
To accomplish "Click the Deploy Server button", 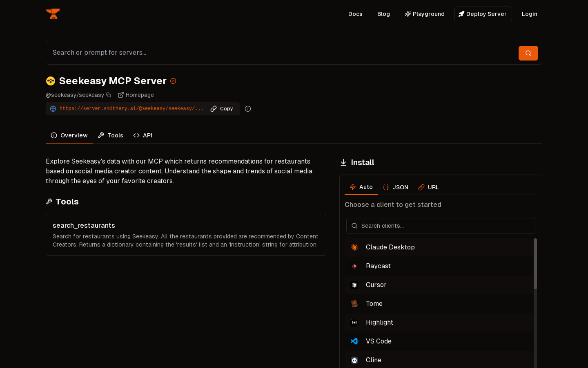I will [483, 14].
